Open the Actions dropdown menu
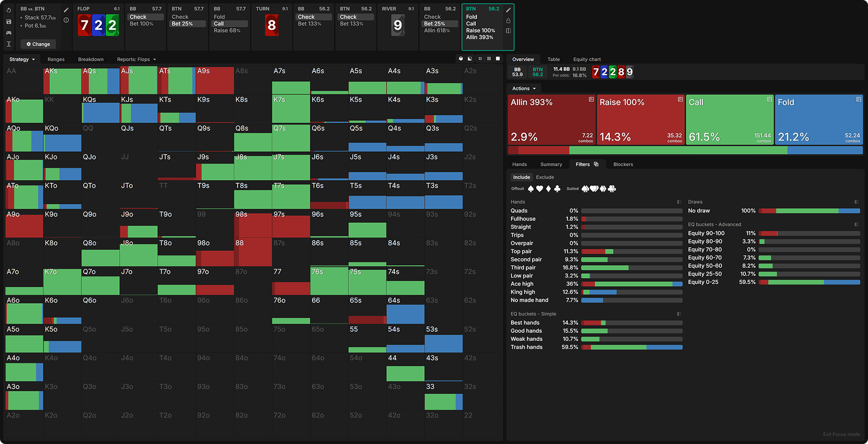This screenshot has width=868, height=444. click(524, 88)
